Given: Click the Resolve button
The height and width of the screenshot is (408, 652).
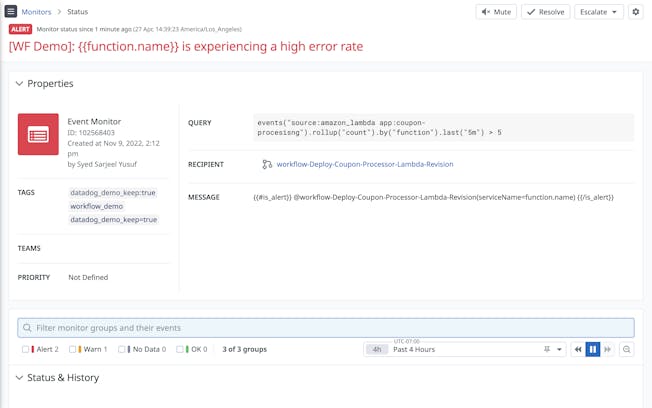Looking at the screenshot, I should [546, 12].
